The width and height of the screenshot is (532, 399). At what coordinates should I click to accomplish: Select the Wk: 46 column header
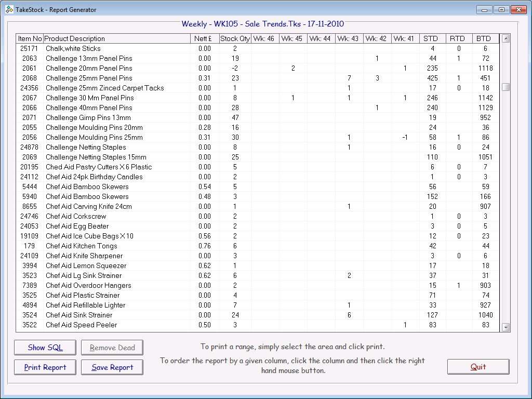click(x=265, y=38)
